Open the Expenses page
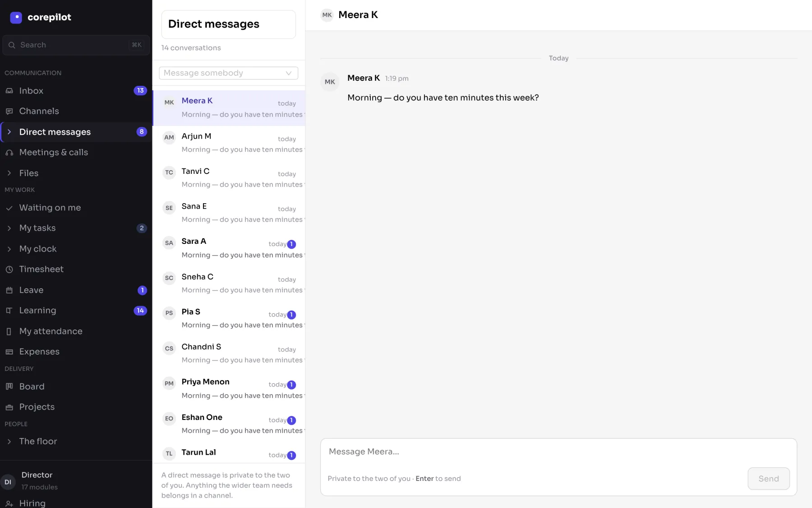 pyautogui.click(x=76, y=352)
